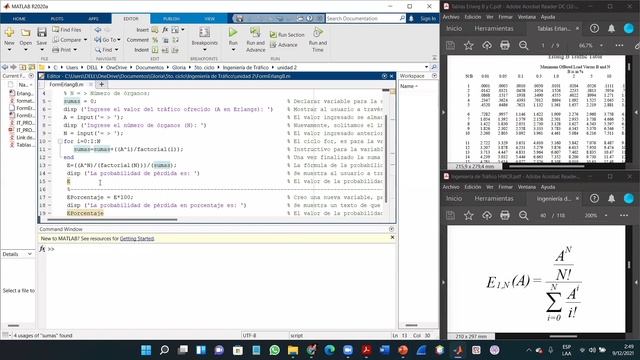Switch to the PUBLISH ribbon tab
The height and width of the screenshot is (360, 640).
point(171,19)
